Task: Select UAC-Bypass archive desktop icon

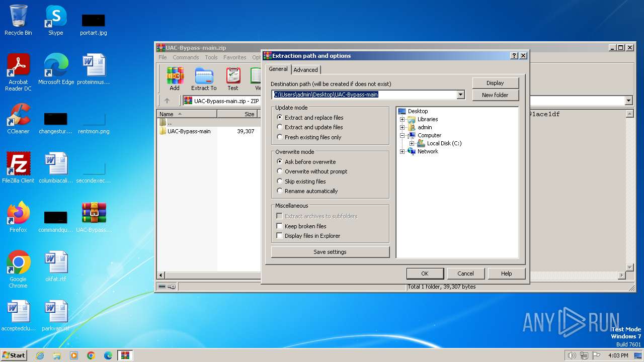Action: [94, 217]
